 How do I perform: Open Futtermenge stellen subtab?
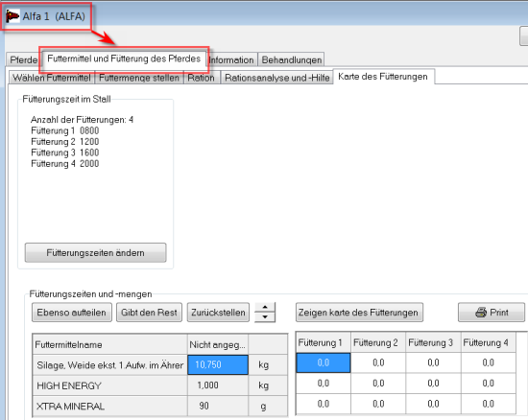click(139, 78)
